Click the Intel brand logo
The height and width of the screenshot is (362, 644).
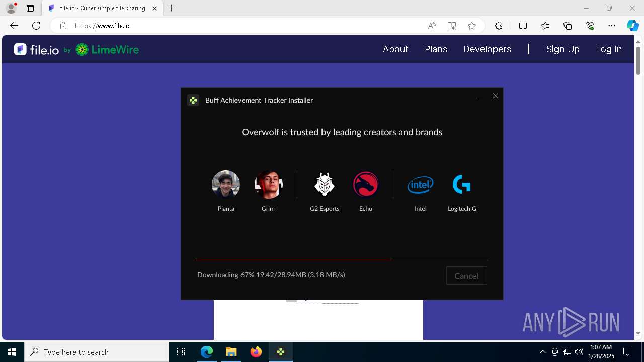coord(420,185)
